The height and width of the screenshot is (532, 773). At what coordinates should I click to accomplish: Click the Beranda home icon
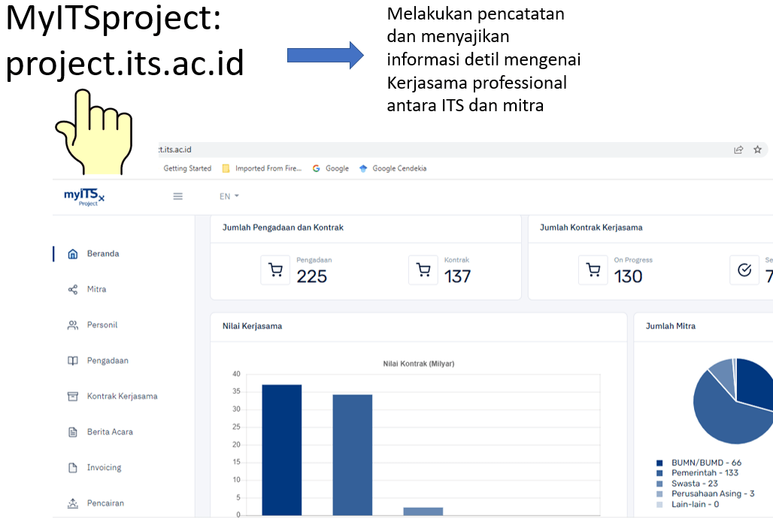[x=72, y=254]
